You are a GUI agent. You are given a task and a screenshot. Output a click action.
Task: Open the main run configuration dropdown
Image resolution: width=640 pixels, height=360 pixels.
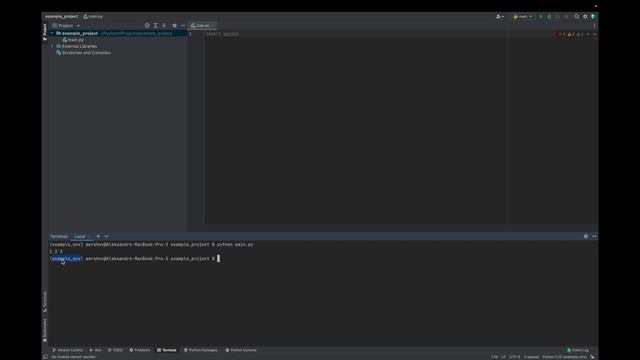(522, 17)
